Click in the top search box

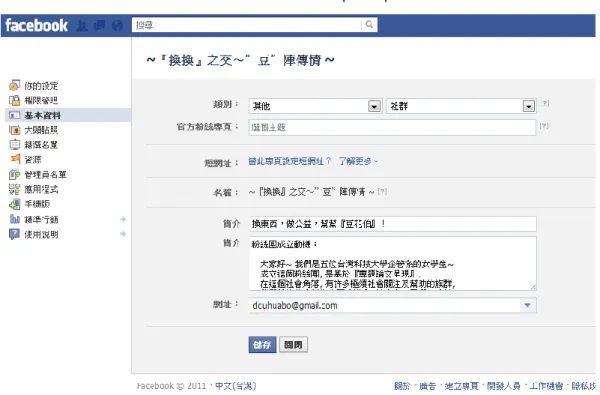coord(246,25)
